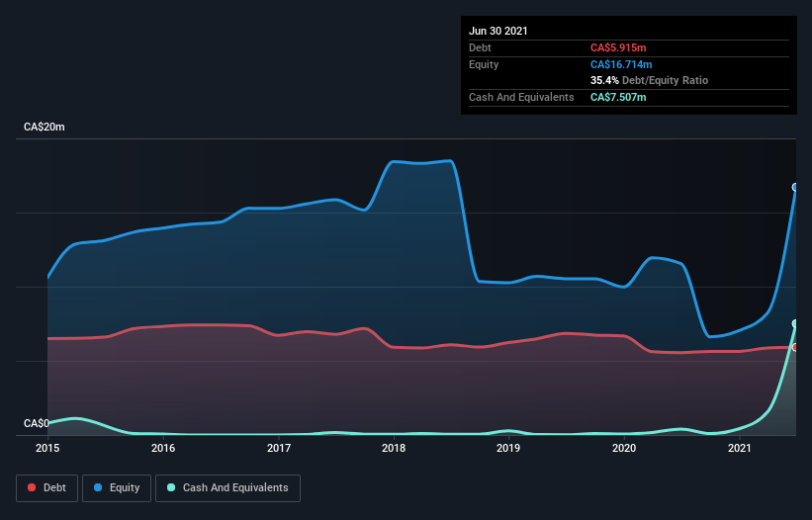Click the Equity row label in tooltip
The image size is (812, 520).
(x=484, y=64)
